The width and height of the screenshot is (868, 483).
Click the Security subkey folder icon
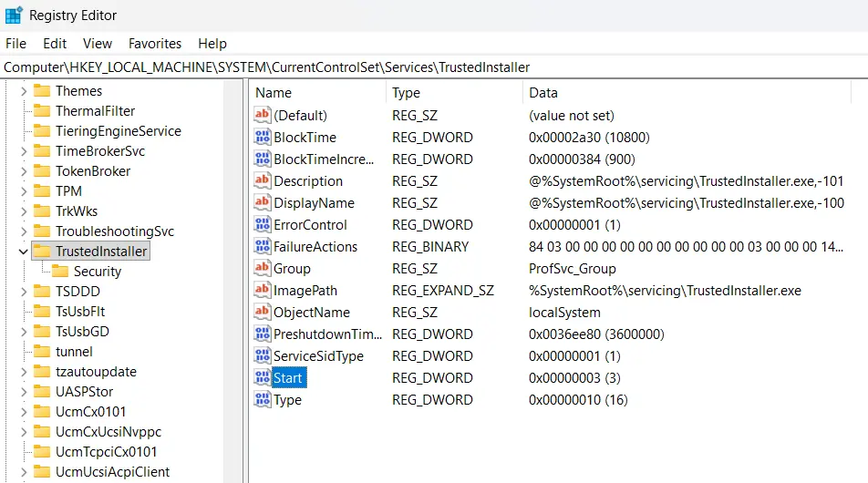(60, 271)
